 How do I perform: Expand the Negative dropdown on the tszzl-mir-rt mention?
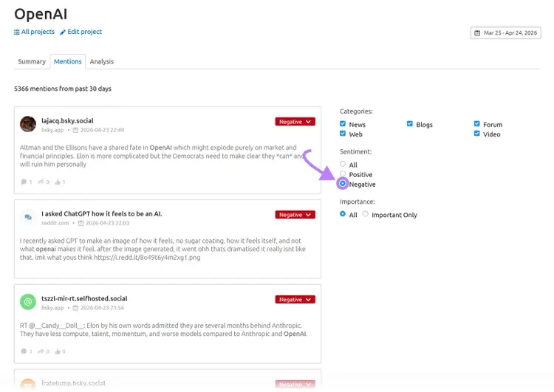point(295,300)
